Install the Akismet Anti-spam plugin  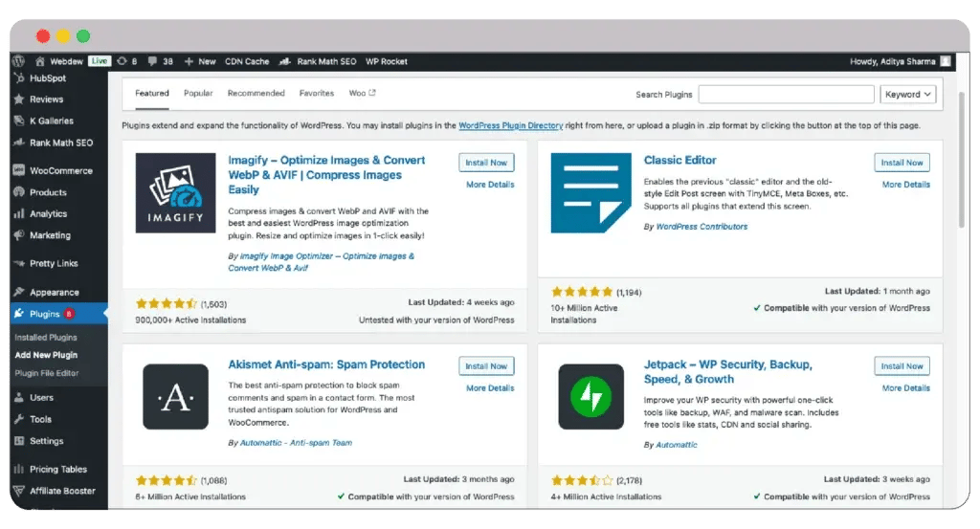(x=486, y=366)
